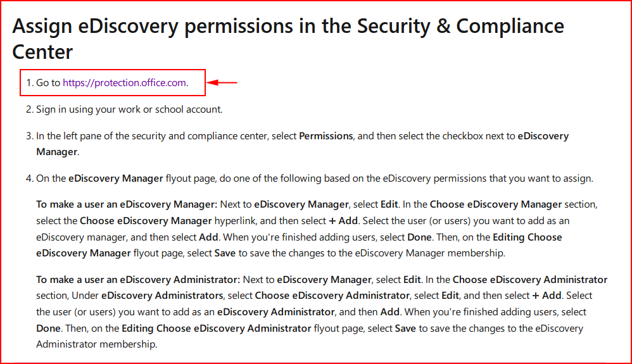Click the word 'Center' in the heading's second line
Viewport: 632px width, 364px height.
point(42,52)
